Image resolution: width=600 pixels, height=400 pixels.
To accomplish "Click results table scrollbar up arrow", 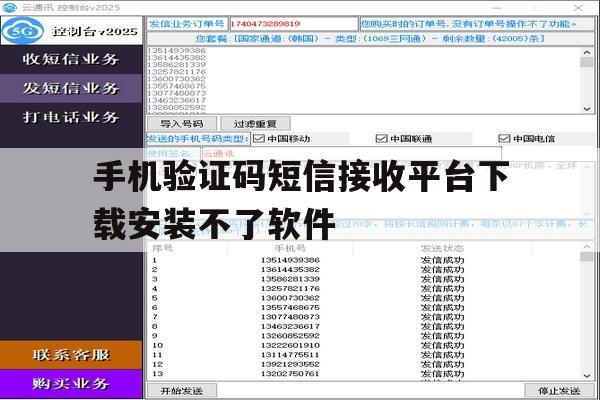I will pyautogui.click(x=587, y=247).
